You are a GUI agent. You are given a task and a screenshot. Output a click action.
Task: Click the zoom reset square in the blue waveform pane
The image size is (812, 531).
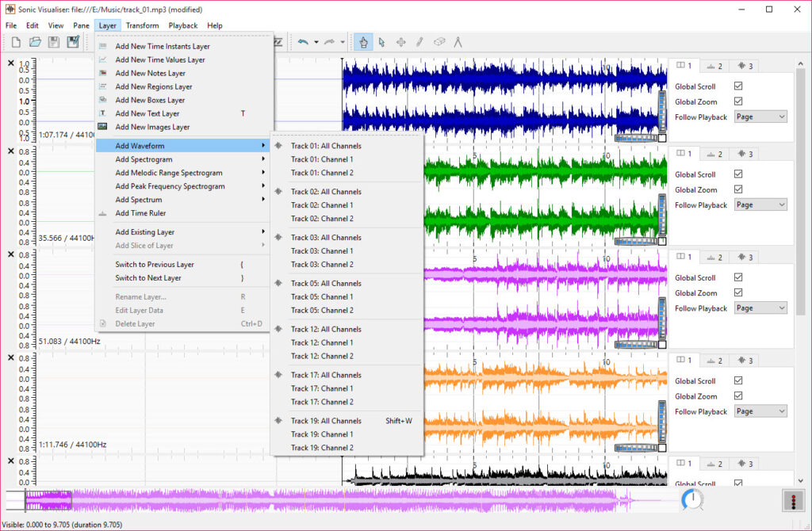click(662, 138)
